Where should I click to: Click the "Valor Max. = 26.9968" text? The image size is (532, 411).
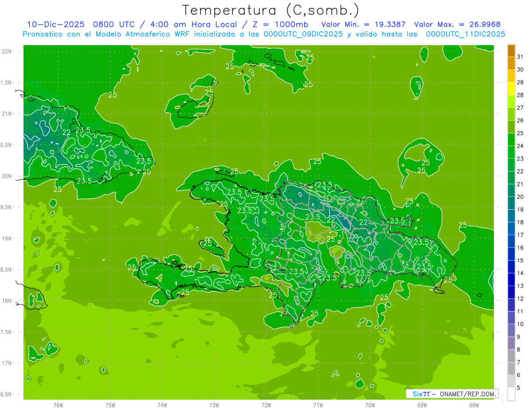click(457, 24)
